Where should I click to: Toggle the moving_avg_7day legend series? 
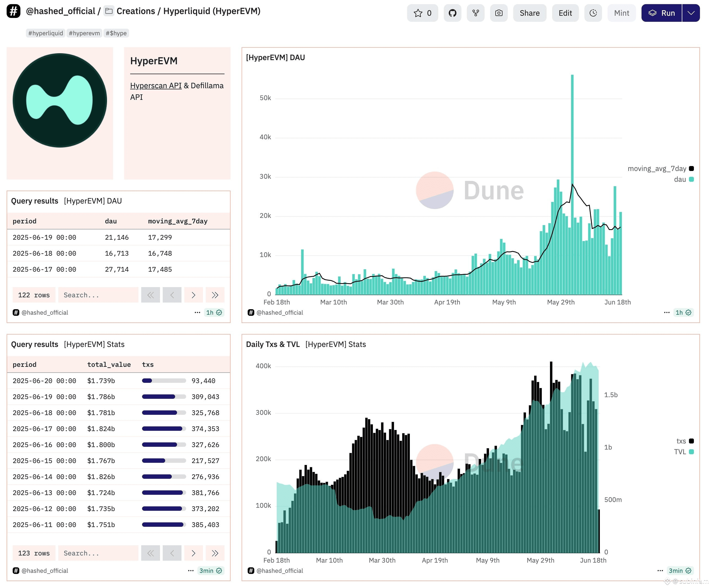(660, 168)
